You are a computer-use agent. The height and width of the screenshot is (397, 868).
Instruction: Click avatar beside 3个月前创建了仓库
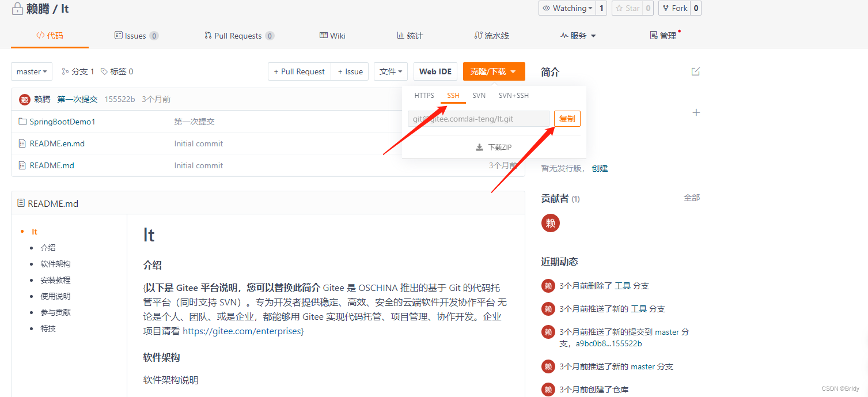(x=548, y=390)
